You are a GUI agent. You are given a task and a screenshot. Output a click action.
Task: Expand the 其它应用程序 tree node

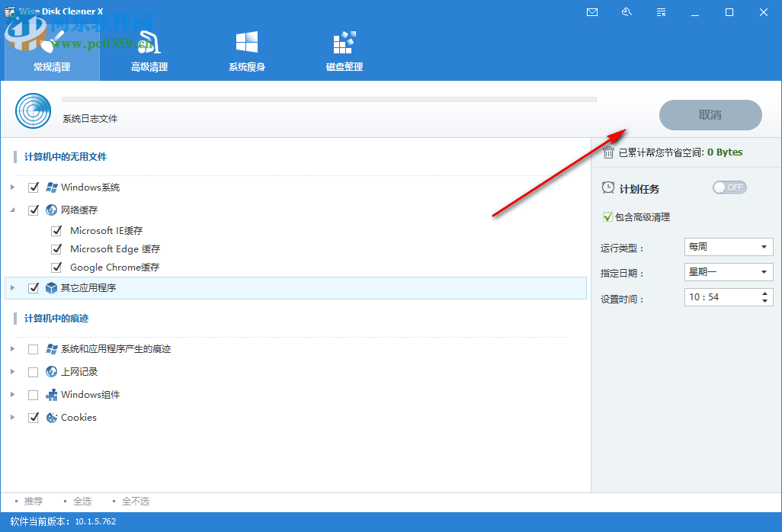(12, 288)
